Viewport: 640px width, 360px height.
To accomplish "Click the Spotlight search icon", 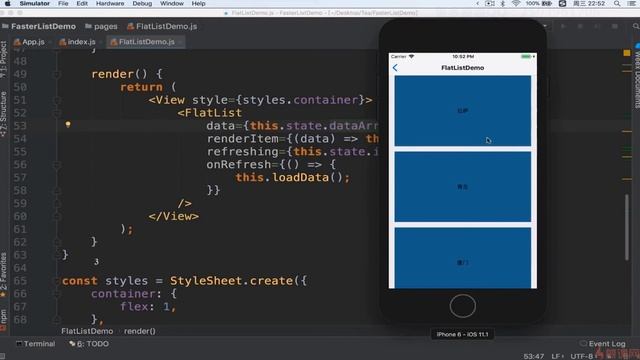I will tap(617, 4).
